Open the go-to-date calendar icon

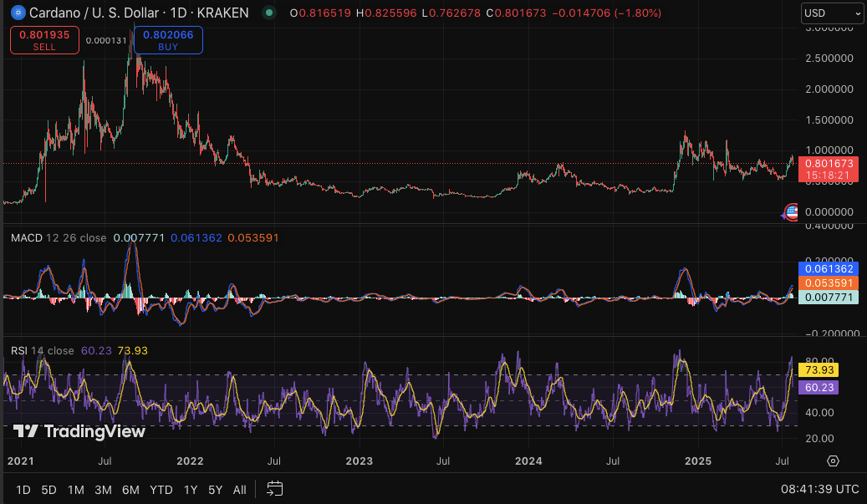274,488
